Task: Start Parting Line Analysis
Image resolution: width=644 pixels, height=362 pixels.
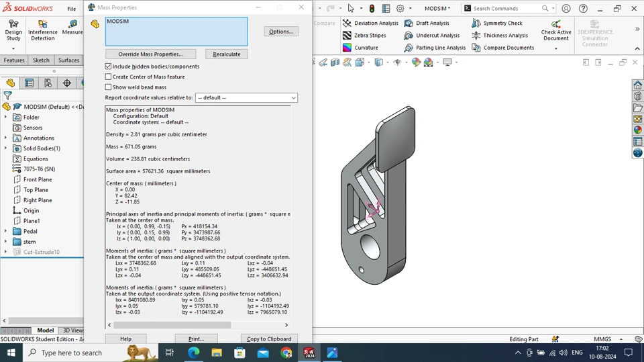Action: pyautogui.click(x=435, y=48)
